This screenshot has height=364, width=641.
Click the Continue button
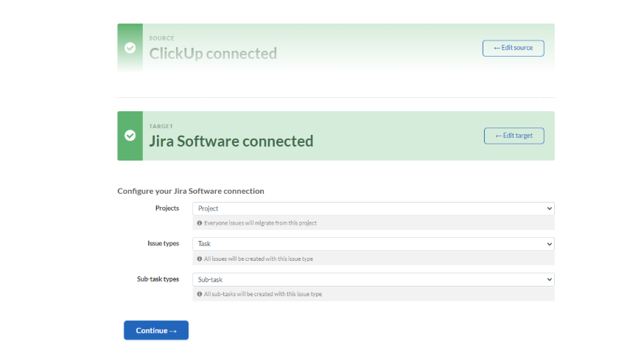tap(156, 330)
